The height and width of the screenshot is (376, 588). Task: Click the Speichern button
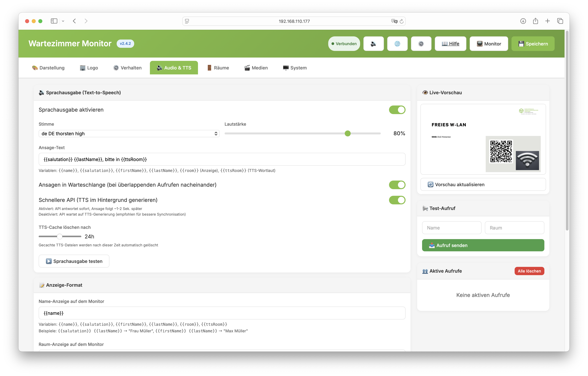point(533,44)
